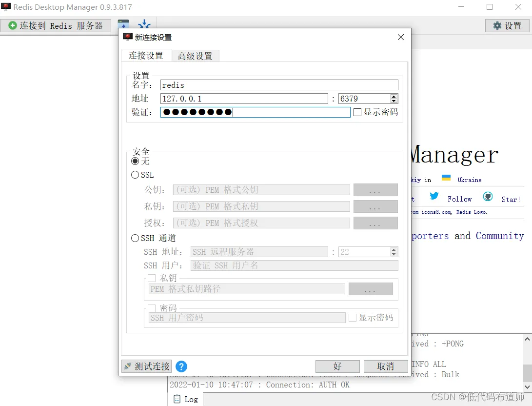Click the log panel scrollbar thumb
This screenshot has height=406, width=532.
(x=527, y=373)
